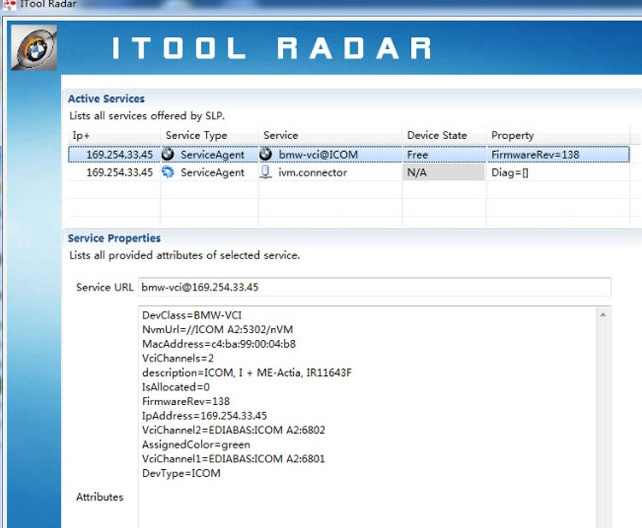Click the MacAddress line in the Attributes box
The width and height of the screenshot is (642, 528).
coord(218,344)
